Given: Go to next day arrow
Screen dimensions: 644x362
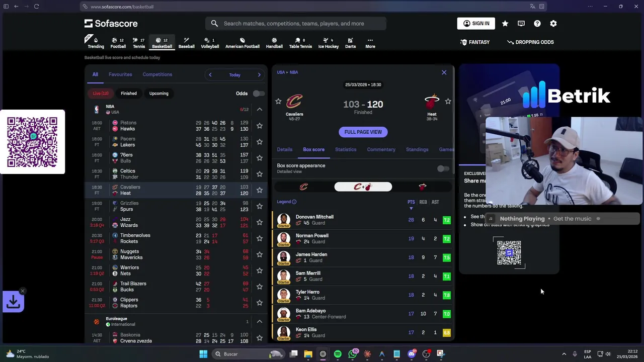Looking at the screenshot, I should pos(259,75).
